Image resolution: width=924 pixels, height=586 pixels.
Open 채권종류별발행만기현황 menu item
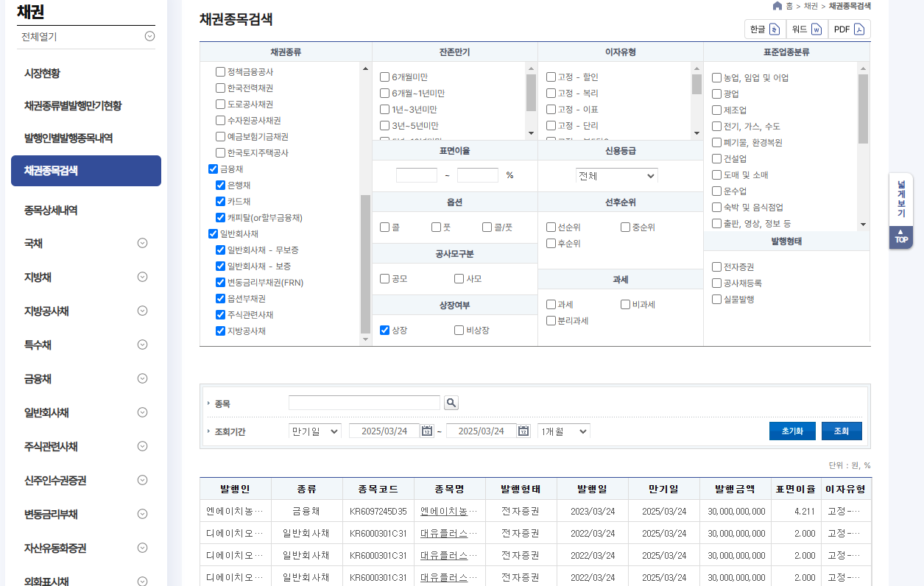click(x=73, y=106)
